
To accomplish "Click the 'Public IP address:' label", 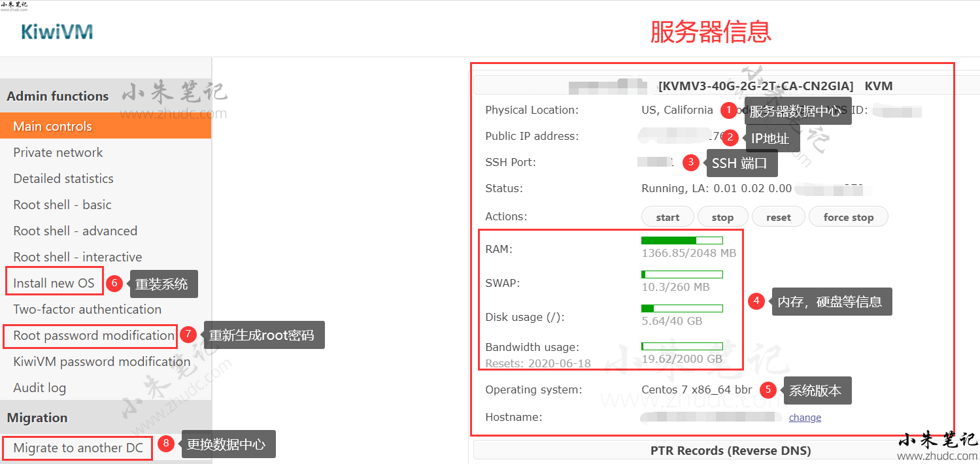I will click(532, 136).
